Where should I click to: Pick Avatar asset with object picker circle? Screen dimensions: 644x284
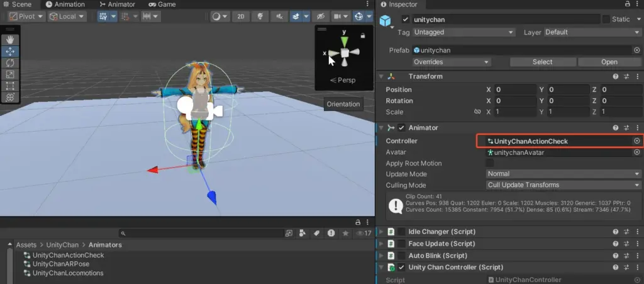pyautogui.click(x=637, y=152)
